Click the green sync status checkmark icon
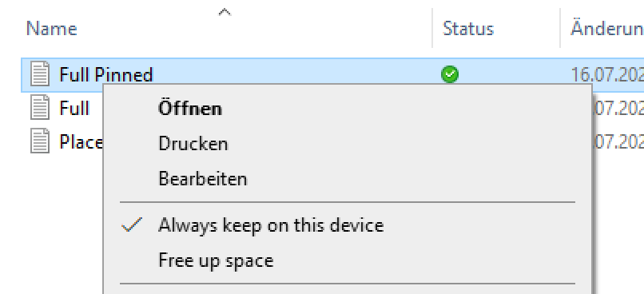The width and height of the screenshot is (644, 294). click(450, 74)
